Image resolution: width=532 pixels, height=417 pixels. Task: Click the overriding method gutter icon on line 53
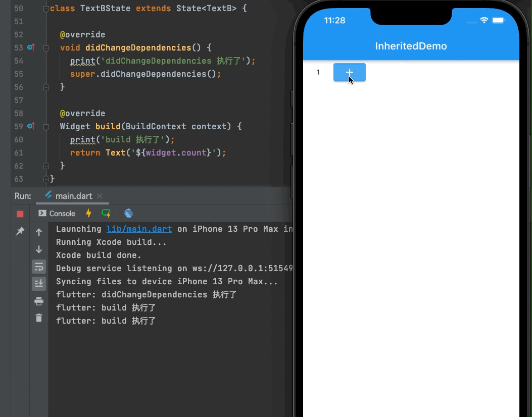point(31,47)
